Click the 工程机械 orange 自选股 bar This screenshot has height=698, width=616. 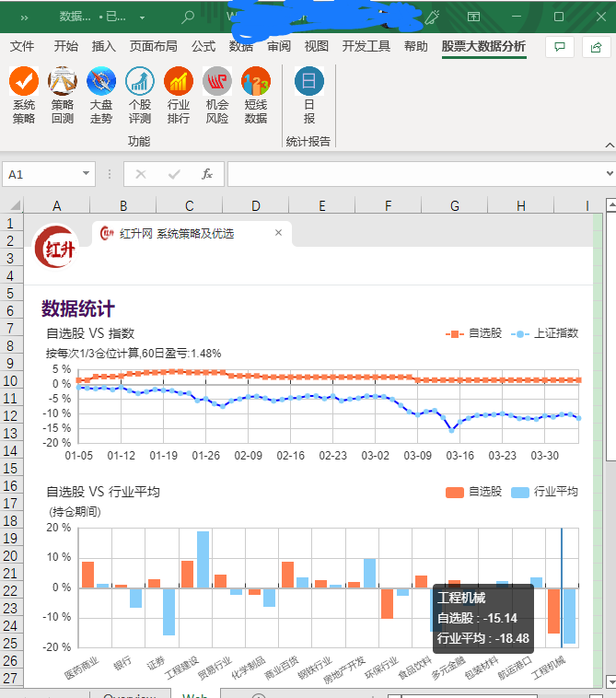pos(553,611)
